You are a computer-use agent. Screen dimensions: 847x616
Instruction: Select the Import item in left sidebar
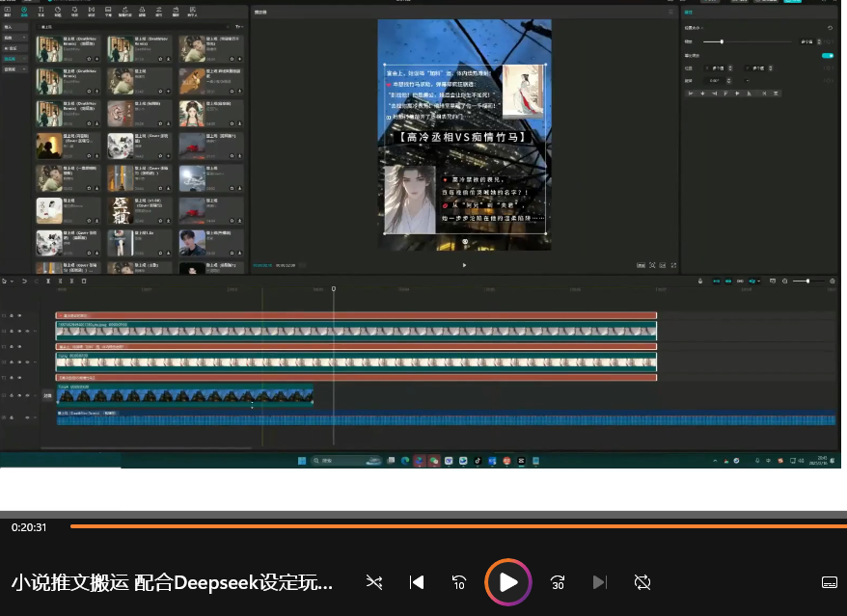[x=15, y=27]
